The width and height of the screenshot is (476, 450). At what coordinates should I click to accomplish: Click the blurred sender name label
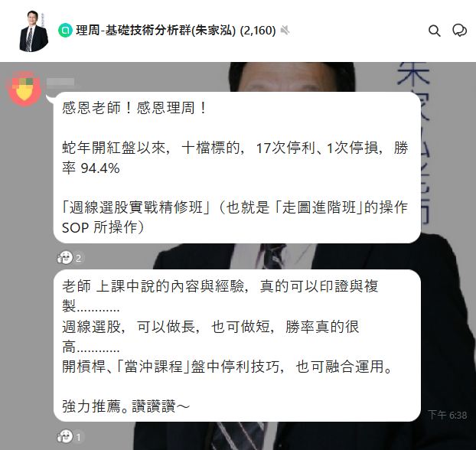[x=60, y=82]
